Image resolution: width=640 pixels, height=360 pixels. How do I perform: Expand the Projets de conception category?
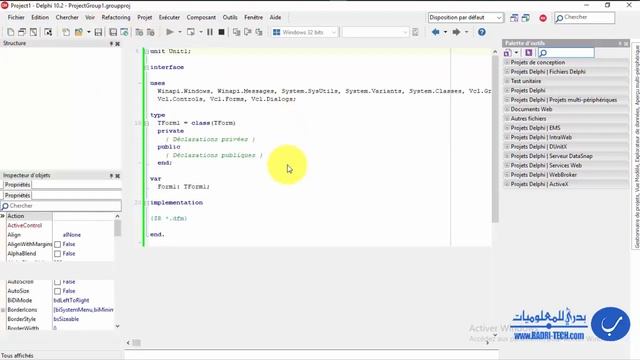tap(507, 62)
